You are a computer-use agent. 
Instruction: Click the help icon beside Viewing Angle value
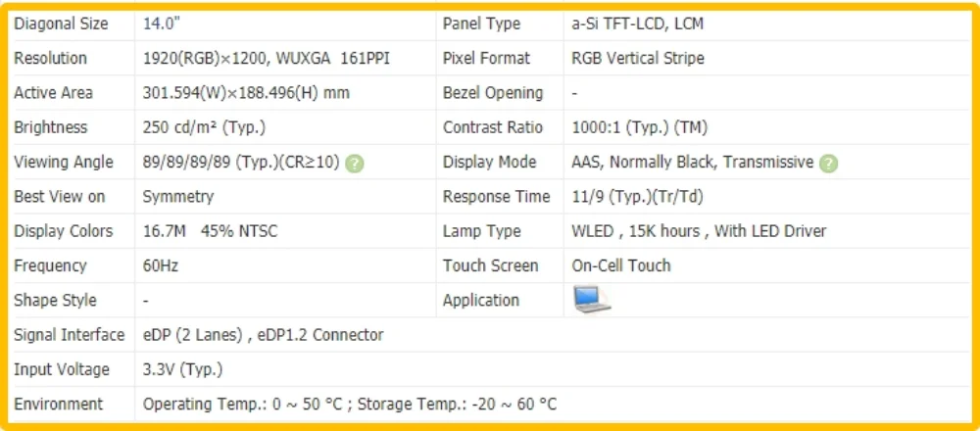tap(355, 164)
